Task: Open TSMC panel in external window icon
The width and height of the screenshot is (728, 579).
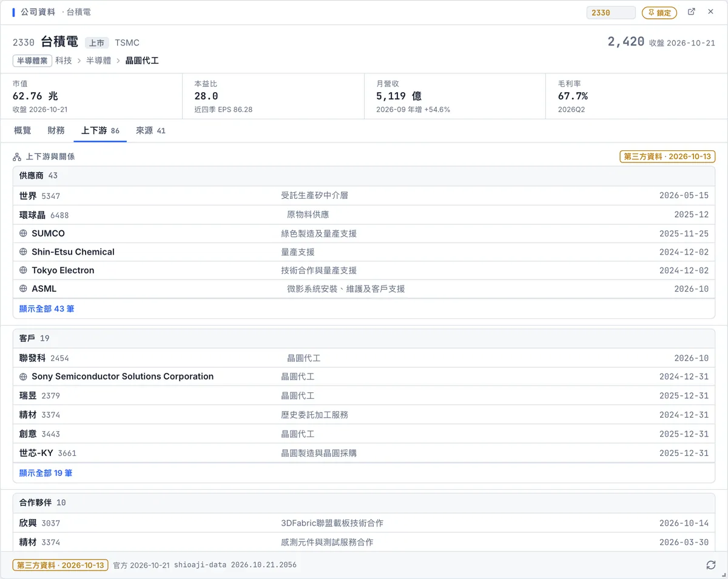Action: click(691, 12)
